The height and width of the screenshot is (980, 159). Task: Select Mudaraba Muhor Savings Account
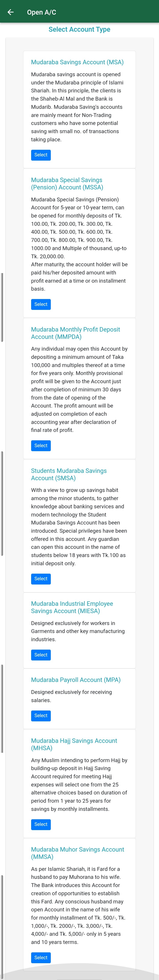tap(41, 958)
